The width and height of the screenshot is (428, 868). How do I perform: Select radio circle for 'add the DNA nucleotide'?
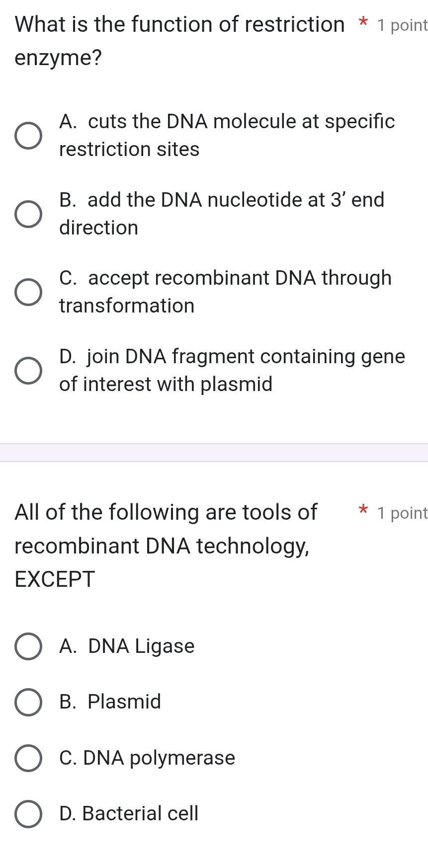click(28, 214)
